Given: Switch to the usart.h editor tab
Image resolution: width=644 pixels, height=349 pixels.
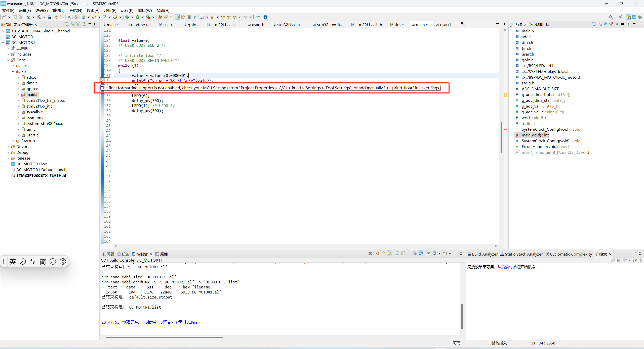Looking at the screenshot, I should tap(447, 25).
